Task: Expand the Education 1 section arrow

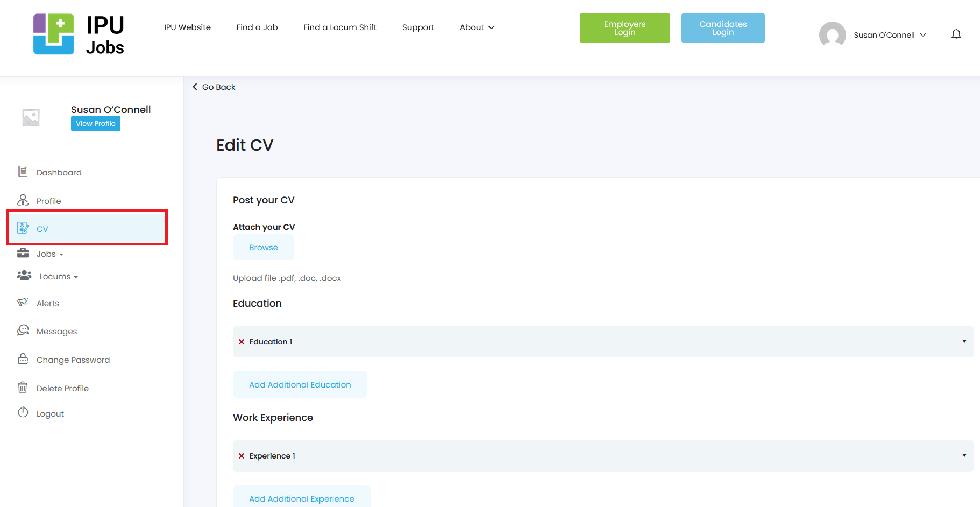Action: 964,341
